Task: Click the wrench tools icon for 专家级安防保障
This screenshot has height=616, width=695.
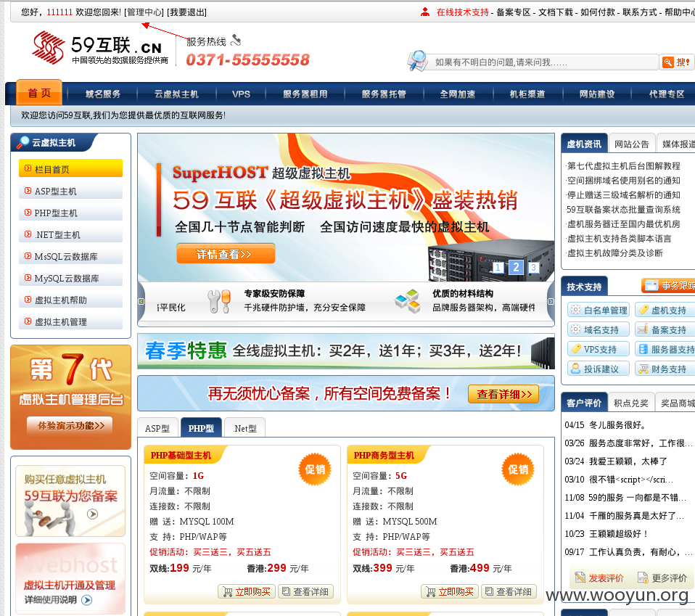Action: tap(219, 301)
